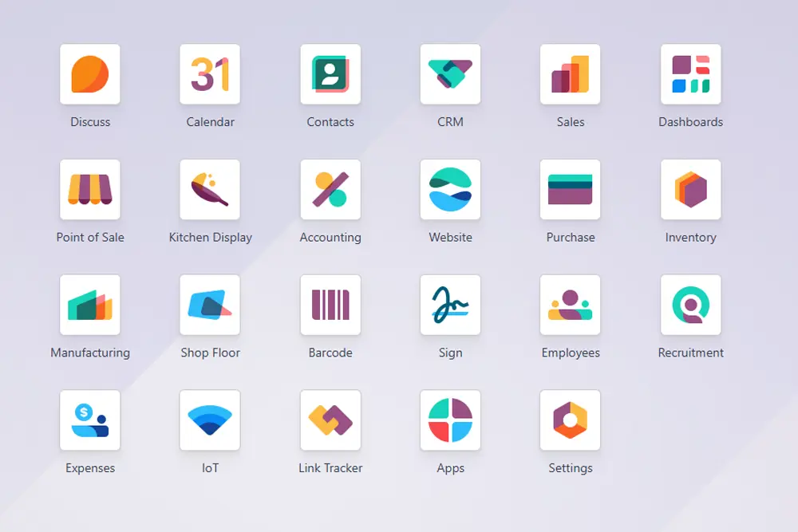Open the Discuss app

click(90, 74)
